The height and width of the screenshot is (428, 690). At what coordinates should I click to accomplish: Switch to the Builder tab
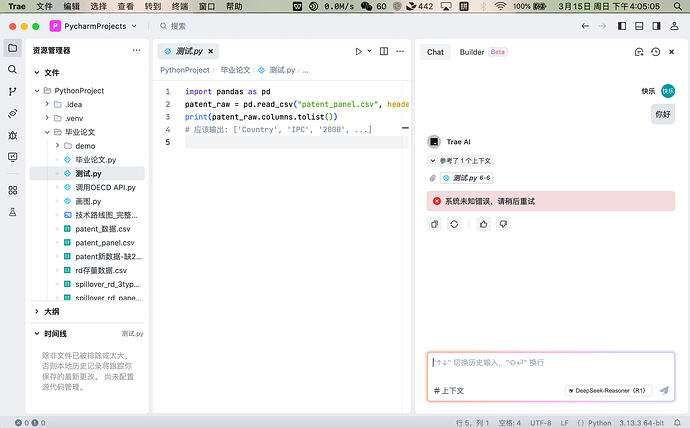(x=483, y=52)
